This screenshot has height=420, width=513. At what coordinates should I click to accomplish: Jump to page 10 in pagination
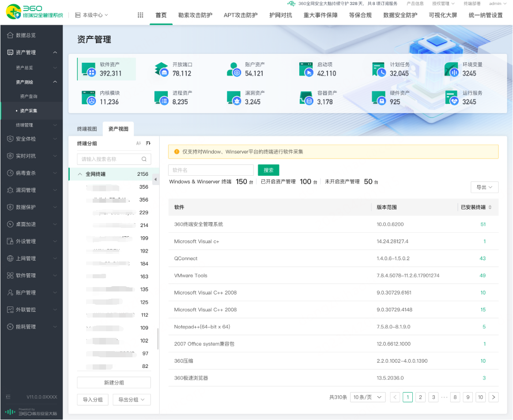(x=480, y=397)
